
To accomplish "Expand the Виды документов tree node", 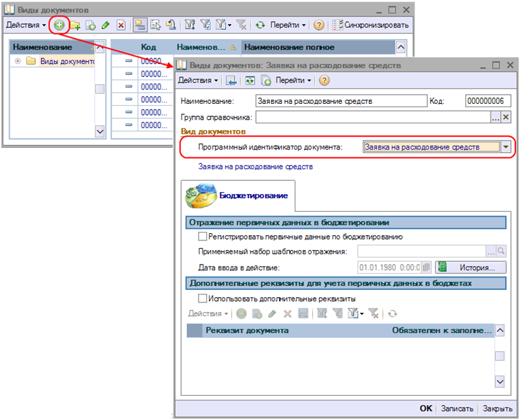I will (18, 61).
